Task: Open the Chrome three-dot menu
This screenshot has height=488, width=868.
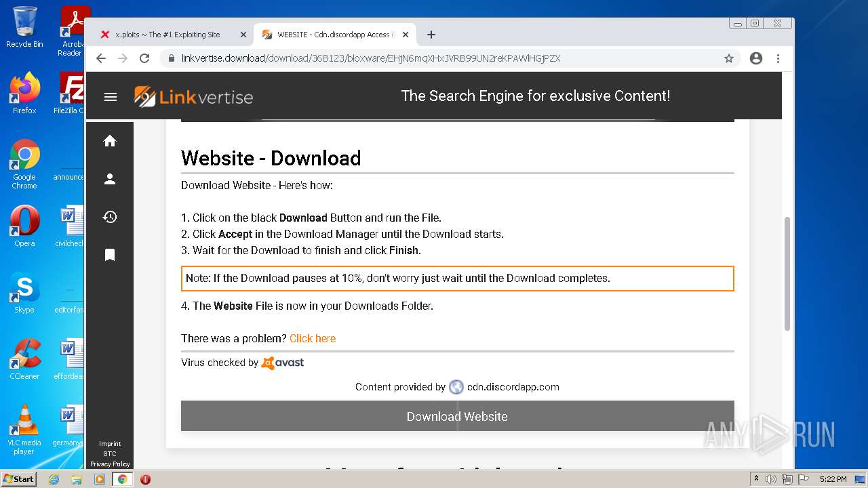Action: [x=778, y=58]
